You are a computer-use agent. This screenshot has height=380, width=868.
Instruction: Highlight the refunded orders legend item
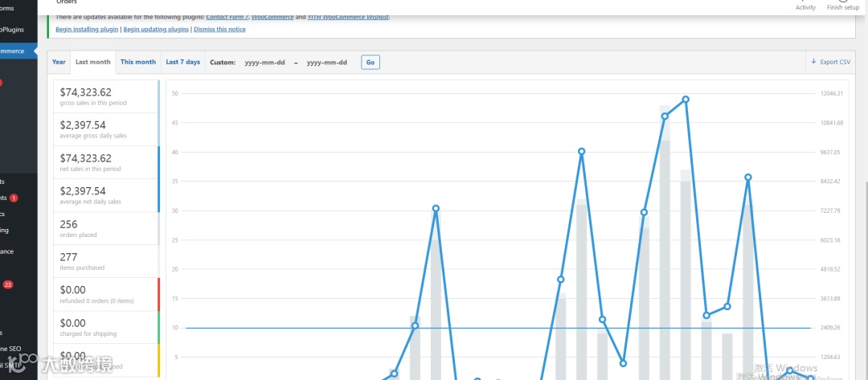(x=106, y=294)
